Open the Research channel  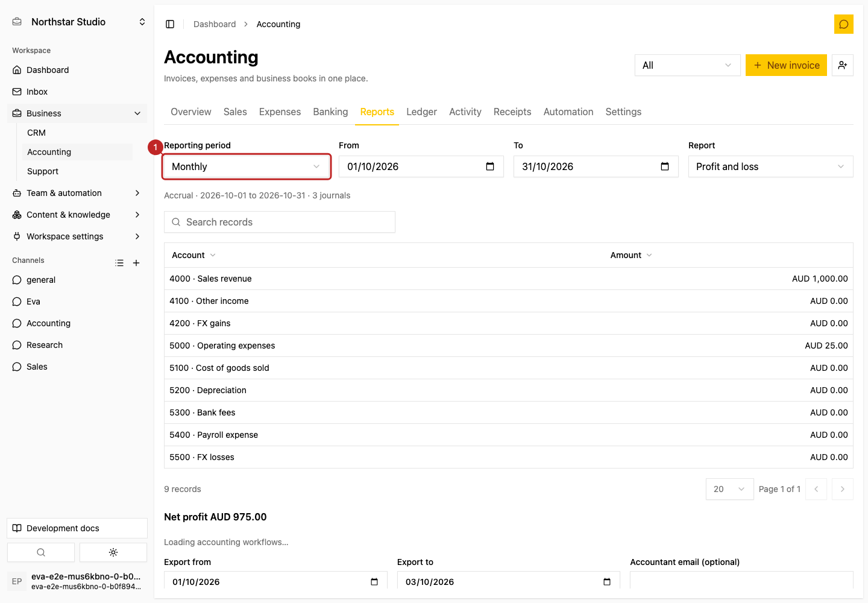click(77, 345)
